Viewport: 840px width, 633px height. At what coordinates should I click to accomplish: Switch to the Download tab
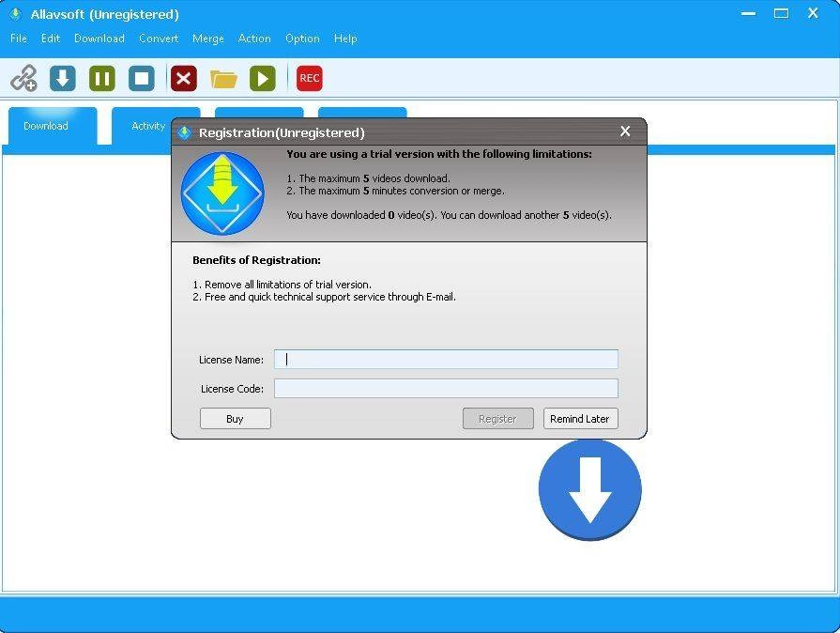[x=53, y=126]
